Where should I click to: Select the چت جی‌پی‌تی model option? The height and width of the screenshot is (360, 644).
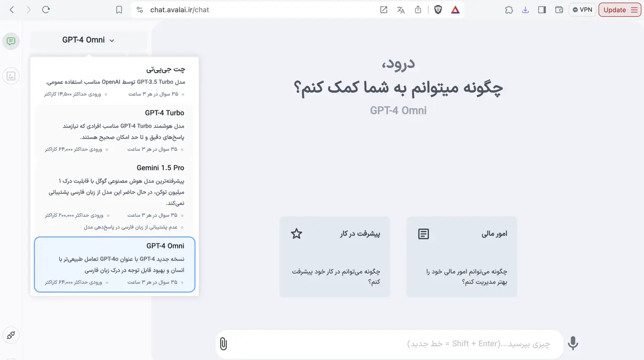coord(114,81)
